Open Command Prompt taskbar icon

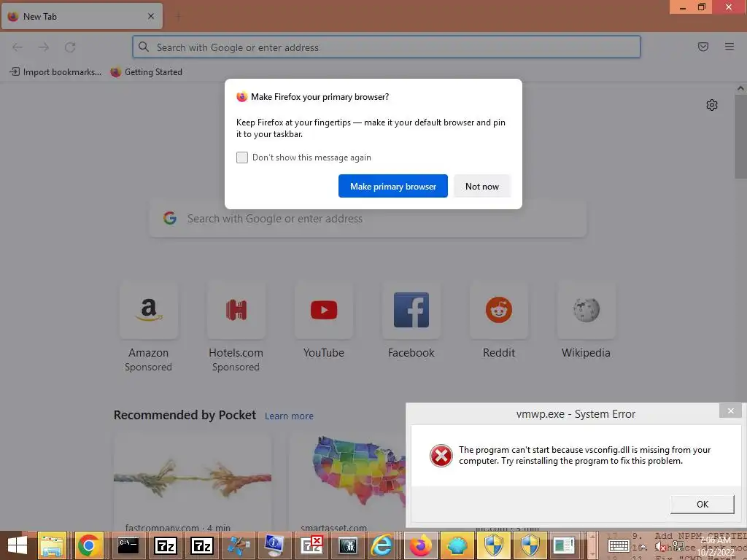pyautogui.click(x=128, y=545)
